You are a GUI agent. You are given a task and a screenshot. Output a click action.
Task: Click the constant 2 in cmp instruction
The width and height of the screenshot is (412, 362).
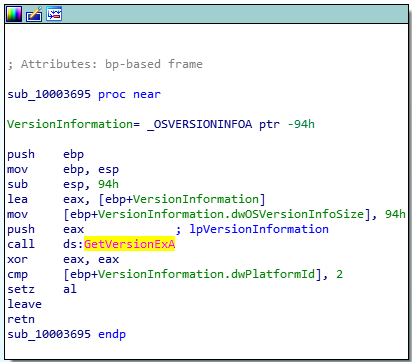point(339,274)
